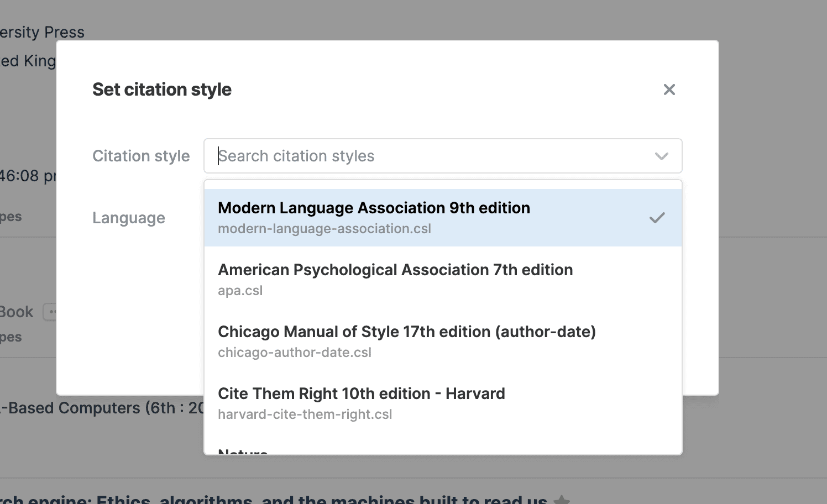The height and width of the screenshot is (504, 827).
Task: Open the ellipsis button next to Book
Action: [50, 312]
